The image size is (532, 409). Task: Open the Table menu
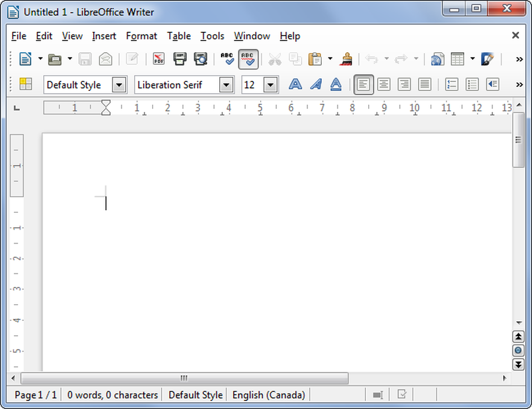click(x=179, y=36)
